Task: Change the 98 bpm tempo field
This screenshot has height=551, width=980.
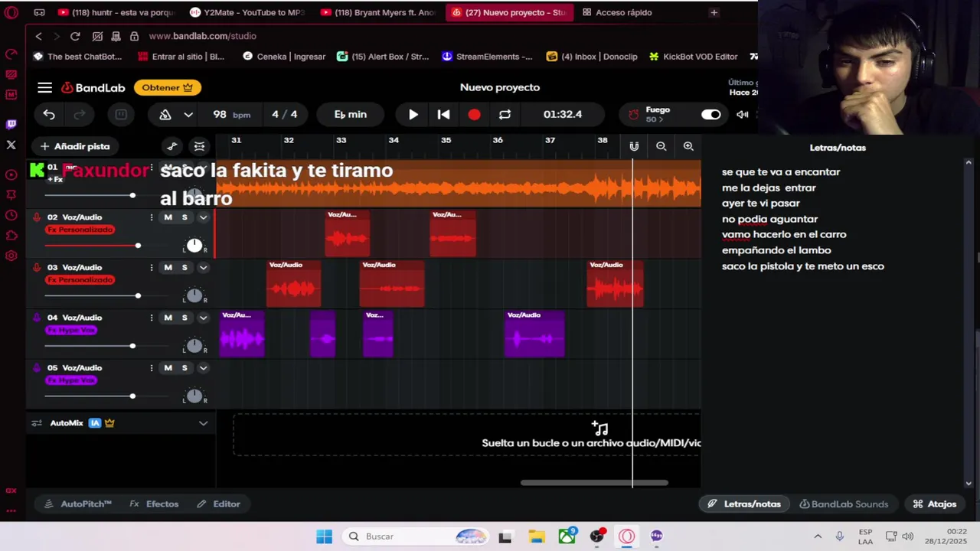Action: click(x=230, y=115)
